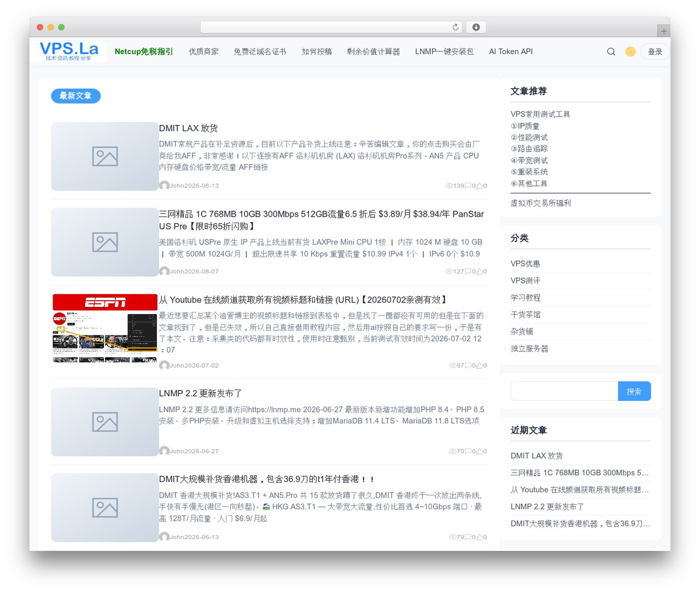
Task: Click author avatar on LNMP 2.2 post
Action: (164, 451)
